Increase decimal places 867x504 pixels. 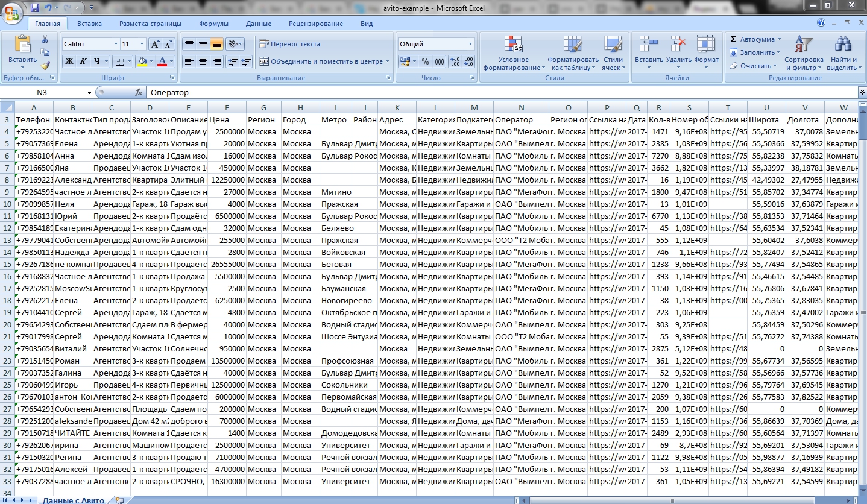[455, 61]
